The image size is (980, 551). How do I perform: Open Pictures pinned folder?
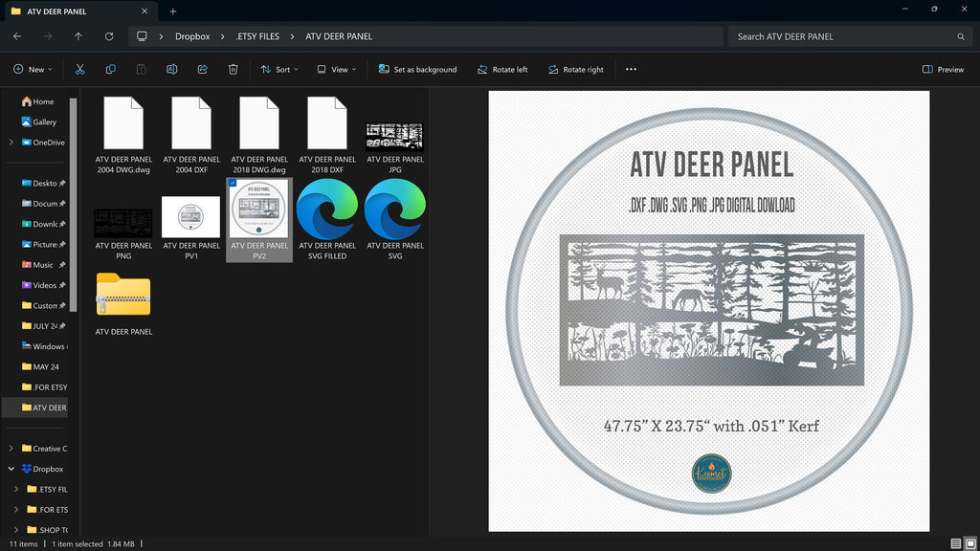click(38, 244)
